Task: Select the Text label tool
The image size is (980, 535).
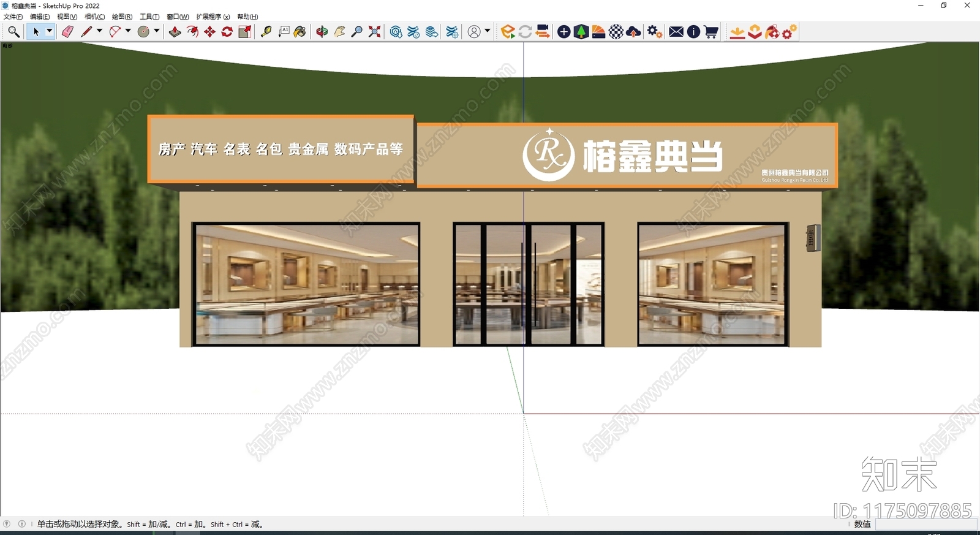Action: click(x=284, y=32)
